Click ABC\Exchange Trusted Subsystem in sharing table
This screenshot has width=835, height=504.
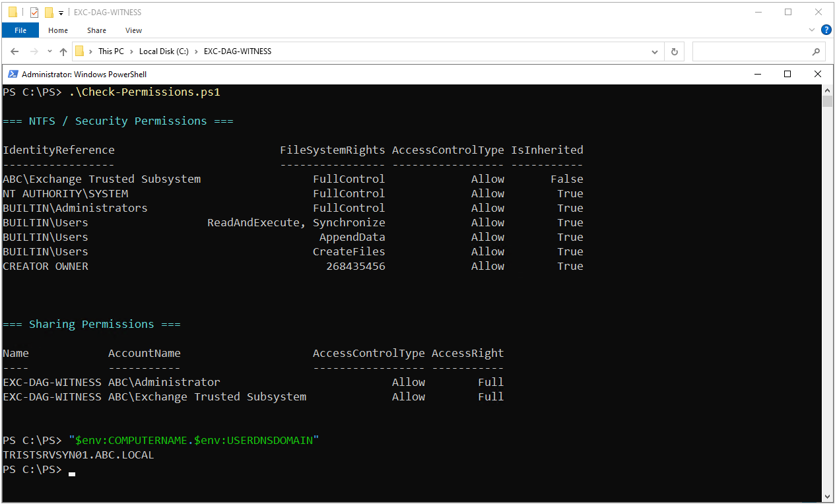(x=207, y=396)
